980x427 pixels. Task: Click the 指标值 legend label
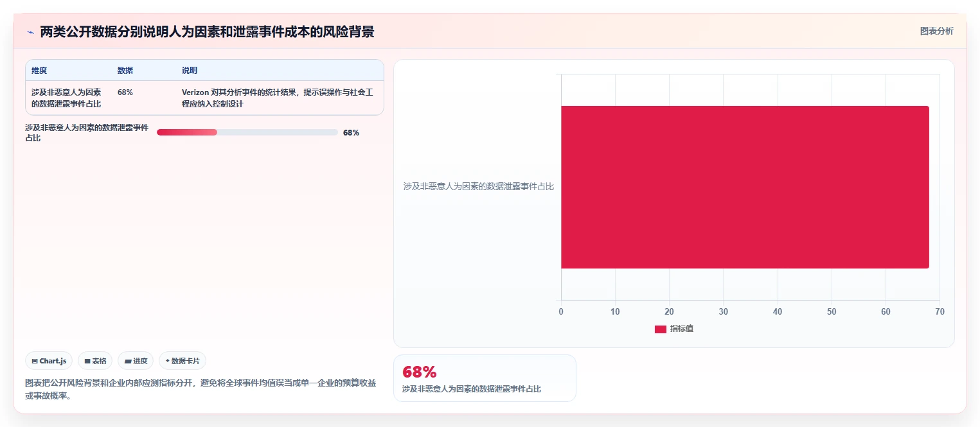tap(682, 329)
